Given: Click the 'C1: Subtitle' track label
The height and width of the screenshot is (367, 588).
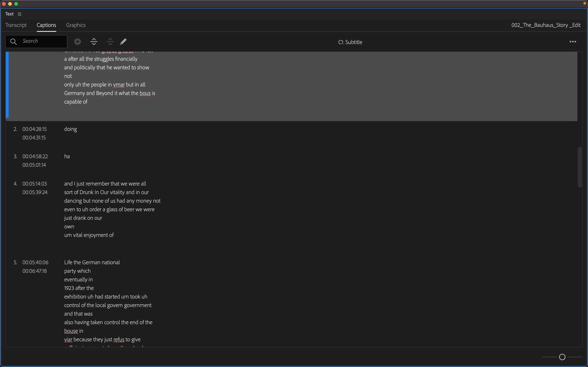Looking at the screenshot, I should coord(350,42).
